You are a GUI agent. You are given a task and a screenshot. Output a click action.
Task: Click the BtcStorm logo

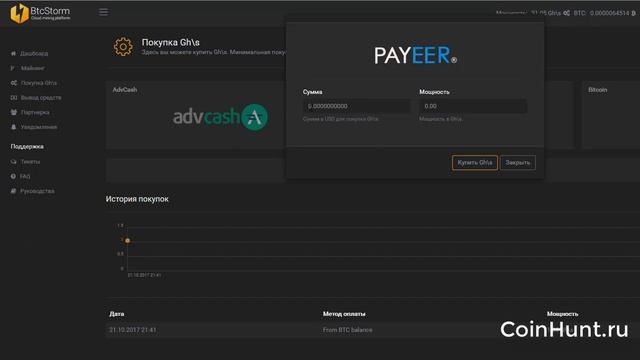[40, 13]
